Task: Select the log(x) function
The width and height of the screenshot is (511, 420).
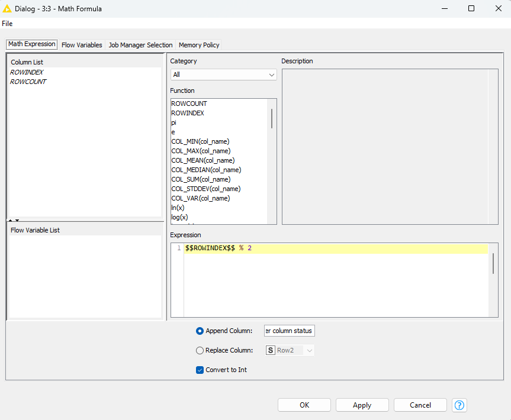Action: coord(179,217)
